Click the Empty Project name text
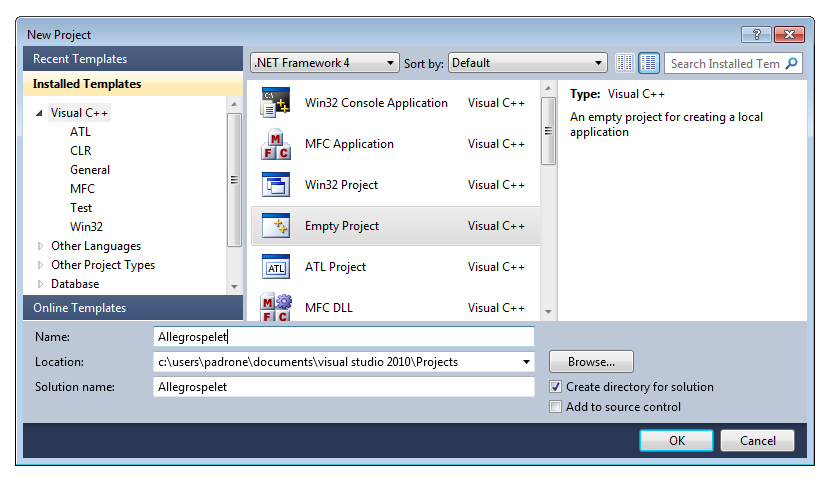Image resolution: width=832 pixels, height=482 pixels. [x=342, y=226]
